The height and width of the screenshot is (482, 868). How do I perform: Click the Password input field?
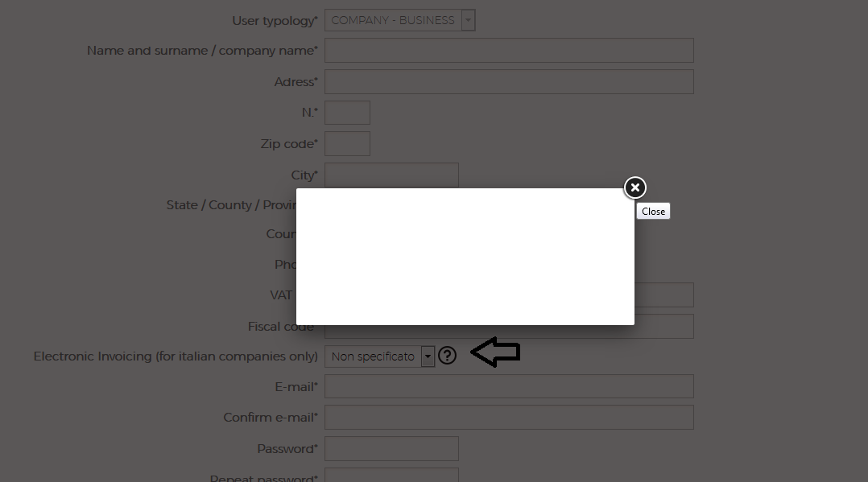391,448
